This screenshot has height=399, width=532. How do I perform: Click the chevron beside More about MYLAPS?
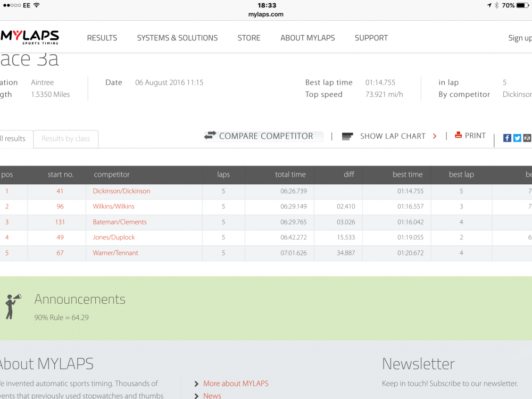[196, 384]
